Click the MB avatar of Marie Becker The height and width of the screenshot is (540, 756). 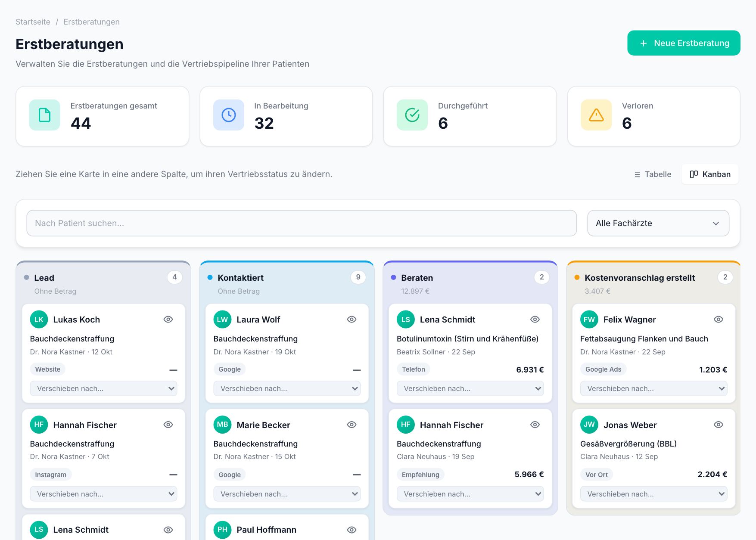click(222, 425)
